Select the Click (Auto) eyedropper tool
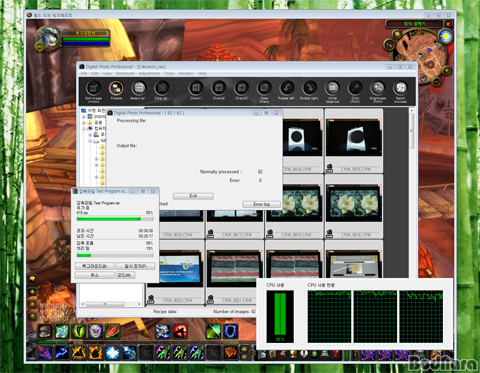 coord(355,88)
